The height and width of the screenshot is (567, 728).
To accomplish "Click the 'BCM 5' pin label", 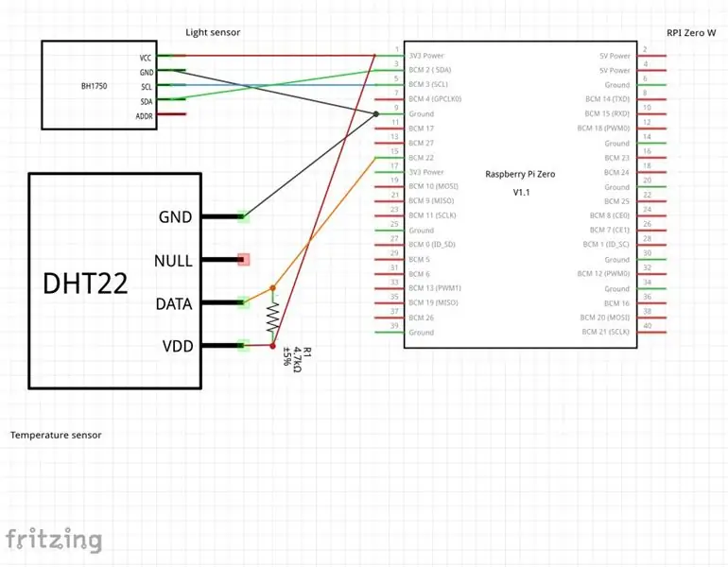I will 419,259.
